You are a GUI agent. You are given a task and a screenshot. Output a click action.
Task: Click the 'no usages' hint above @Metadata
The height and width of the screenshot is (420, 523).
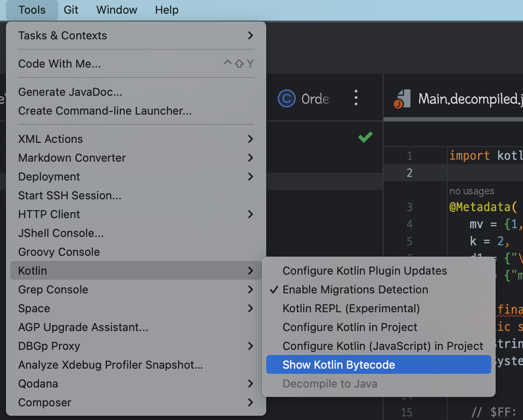click(472, 191)
